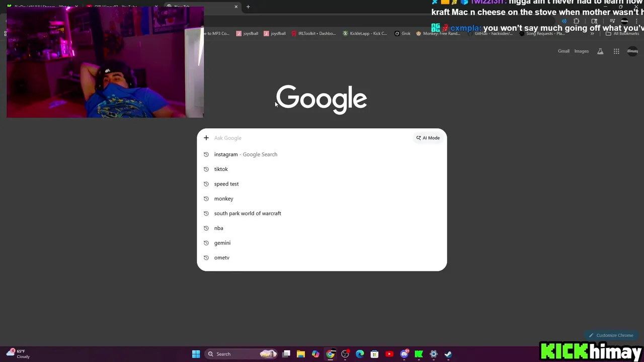The image size is (644, 362).
Task: Open the Gmail link
Action: 563,51
